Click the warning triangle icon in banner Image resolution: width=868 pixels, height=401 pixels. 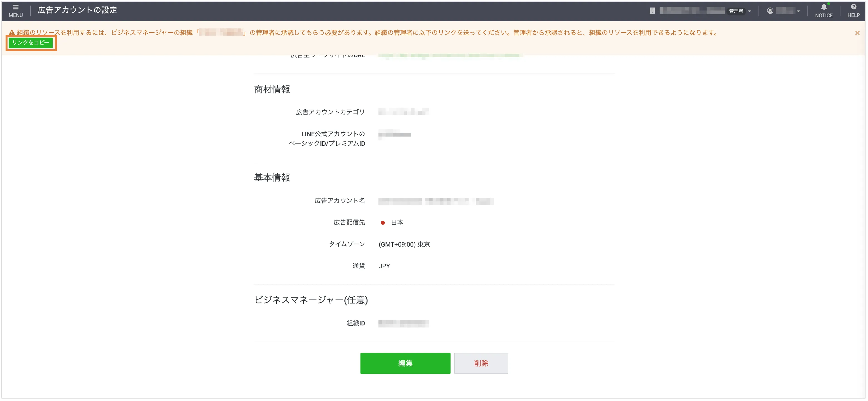tap(12, 33)
